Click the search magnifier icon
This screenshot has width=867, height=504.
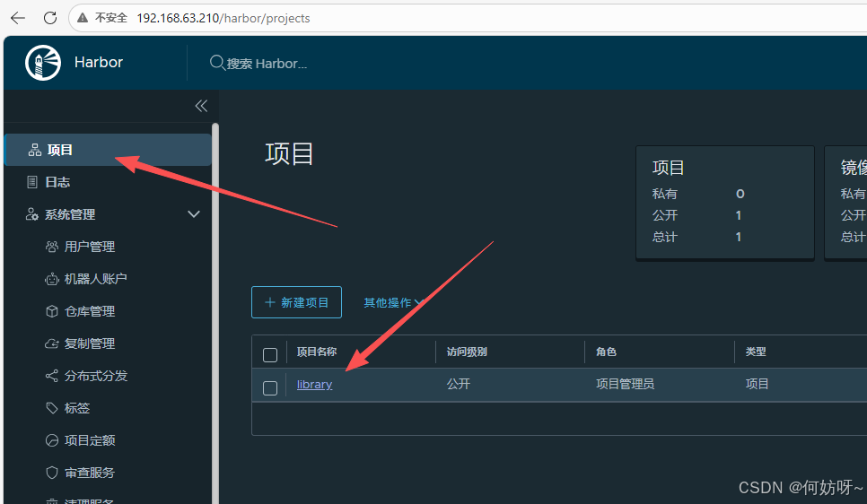pos(217,63)
